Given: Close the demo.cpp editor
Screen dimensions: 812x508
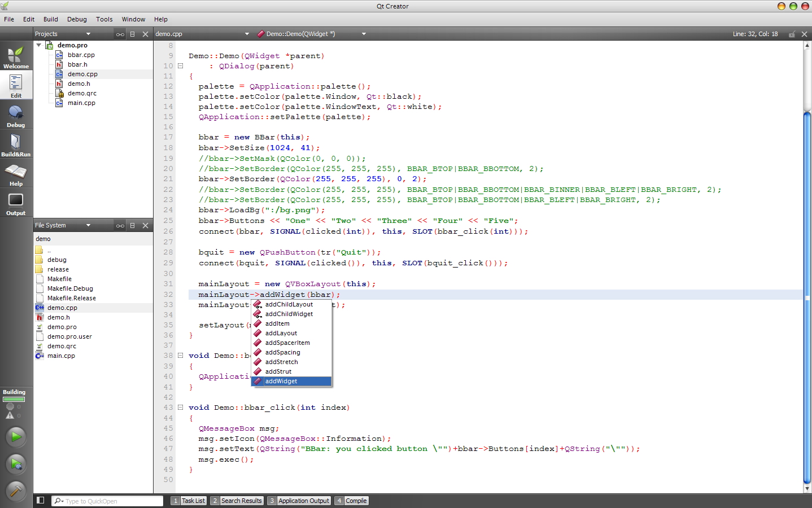Looking at the screenshot, I should point(805,34).
